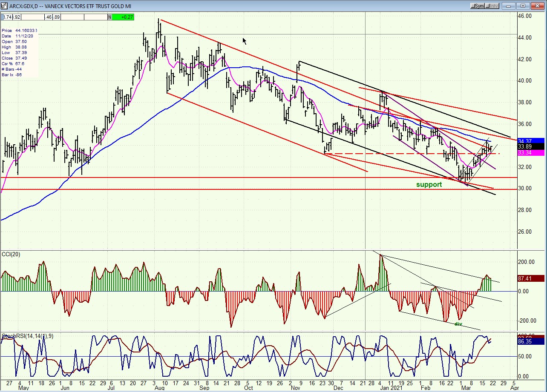The height and width of the screenshot is (392, 547).
Task: Minimize the GDX chart window
Action: (x=509, y=6)
